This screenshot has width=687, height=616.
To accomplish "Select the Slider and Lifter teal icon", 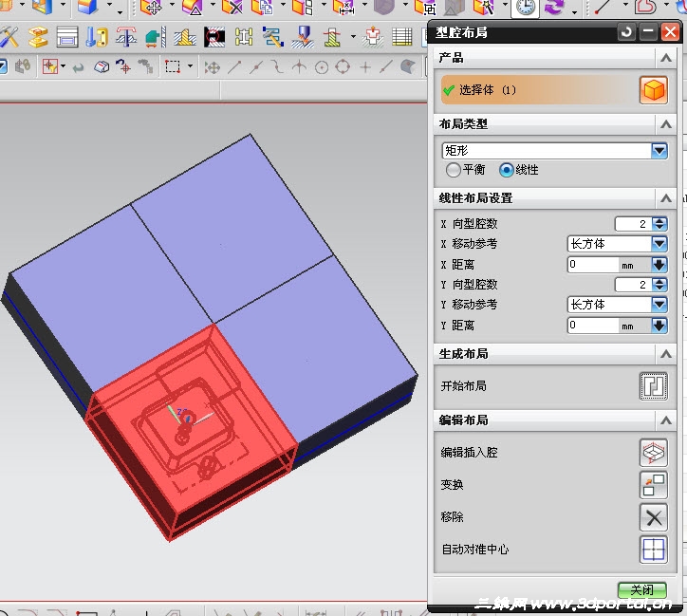I will (x=155, y=37).
